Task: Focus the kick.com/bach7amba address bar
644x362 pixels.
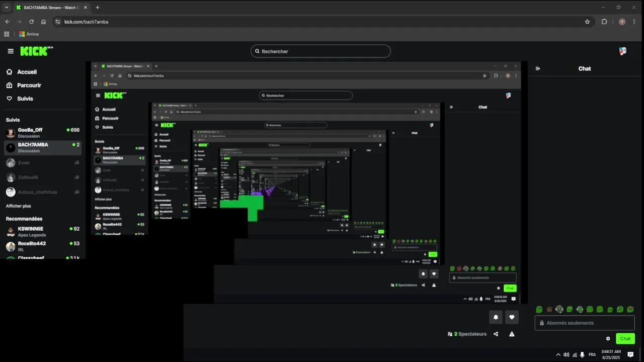Action: (x=322, y=22)
